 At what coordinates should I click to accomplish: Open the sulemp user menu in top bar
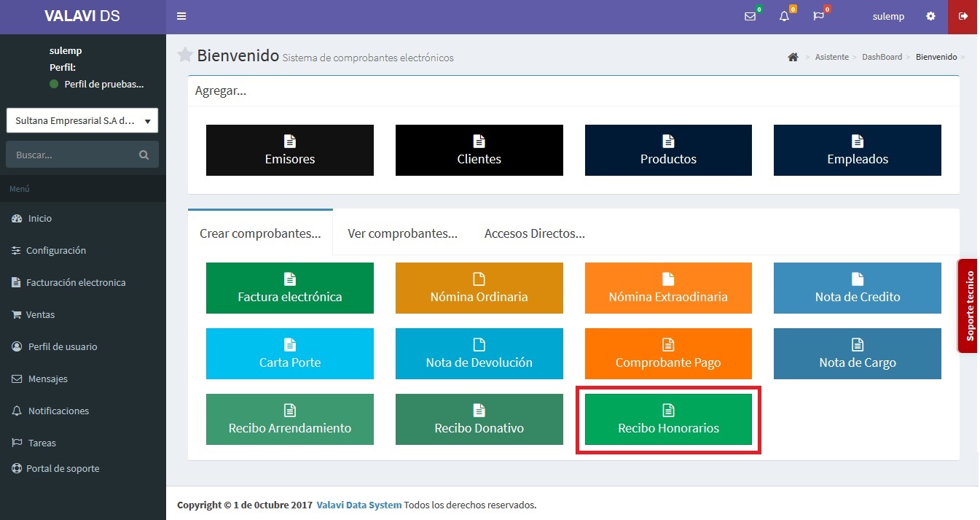[x=888, y=17]
